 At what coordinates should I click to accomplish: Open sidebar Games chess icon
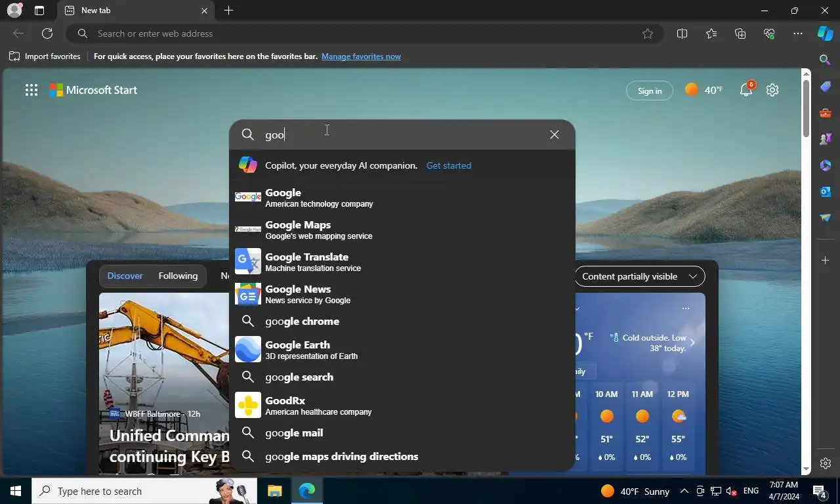click(x=826, y=139)
